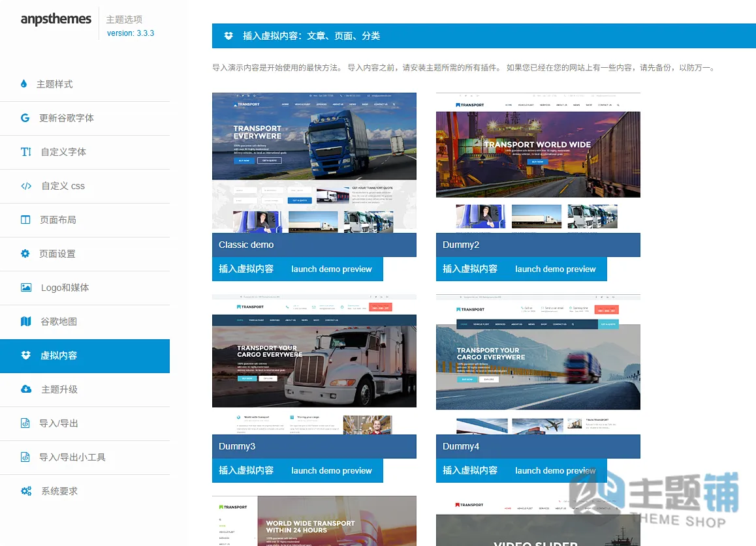The image size is (756, 546).
Task: Click the Dummy4 highway truck thumbnail
Action: coord(538,364)
